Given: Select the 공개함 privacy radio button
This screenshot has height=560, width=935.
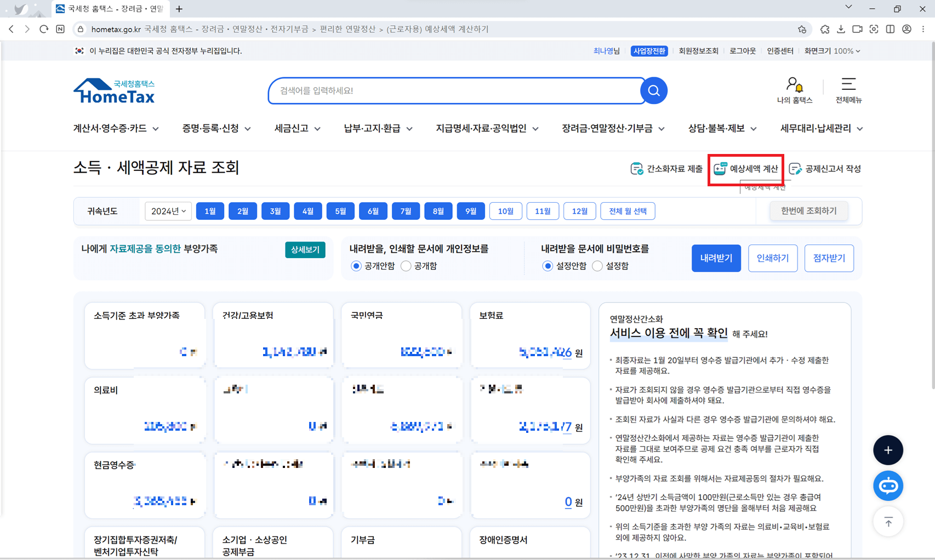Looking at the screenshot, I should pyautogui.click(x=406, y=266).
